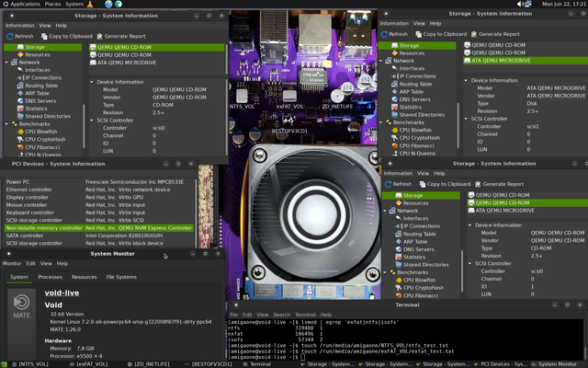This screenshot has height=368, width=588.
Task: Click the PCI Devices taskbar entry
Action: coord(500,364)
